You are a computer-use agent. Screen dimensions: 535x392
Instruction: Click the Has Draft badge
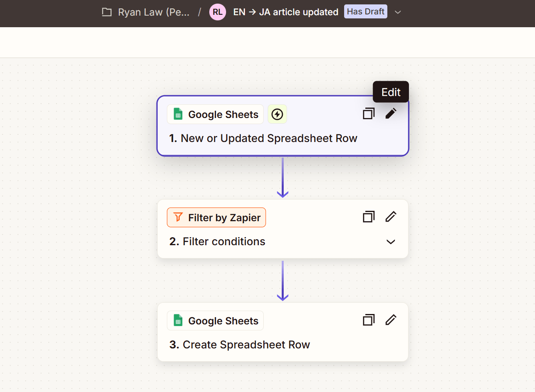(365, 12)
